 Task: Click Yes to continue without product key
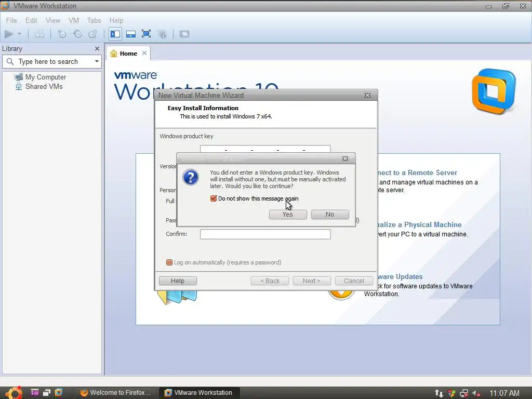click(288, 215)
